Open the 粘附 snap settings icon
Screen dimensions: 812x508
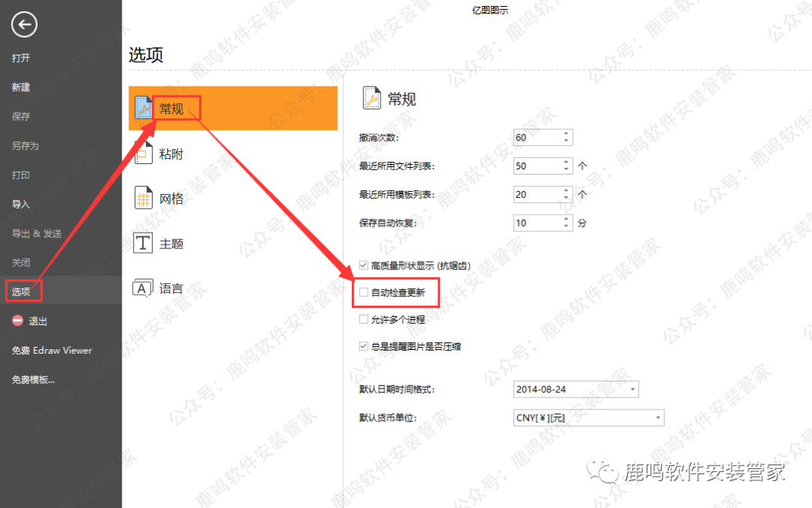[x=143, y=154]
